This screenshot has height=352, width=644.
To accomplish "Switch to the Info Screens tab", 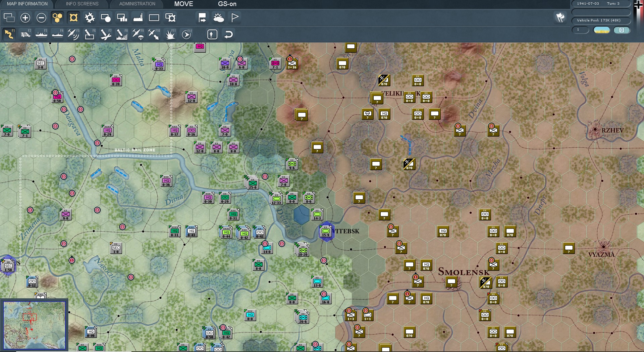I will 82,4.
